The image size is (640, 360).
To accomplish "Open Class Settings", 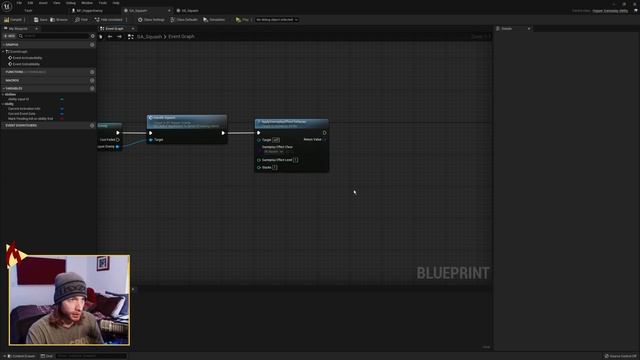I will 151,20.
